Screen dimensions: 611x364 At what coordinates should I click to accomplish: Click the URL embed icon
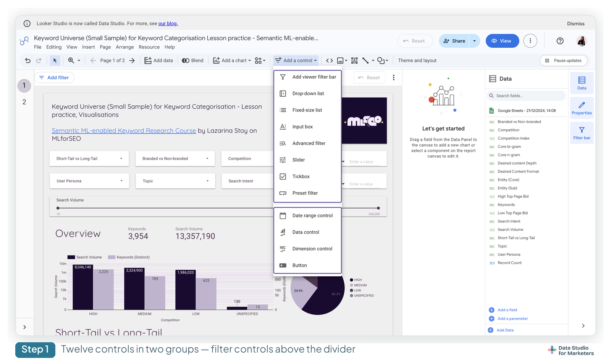click(x=330, y=60)
